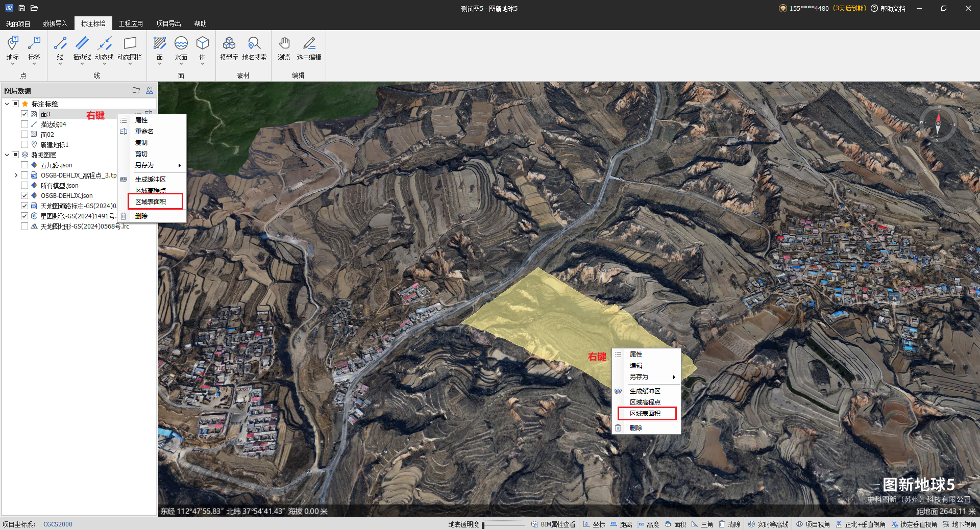Toggle the OSGB-DEHLJX.json layer checkbox
The image size is (980, 530).
click(24, 196)
